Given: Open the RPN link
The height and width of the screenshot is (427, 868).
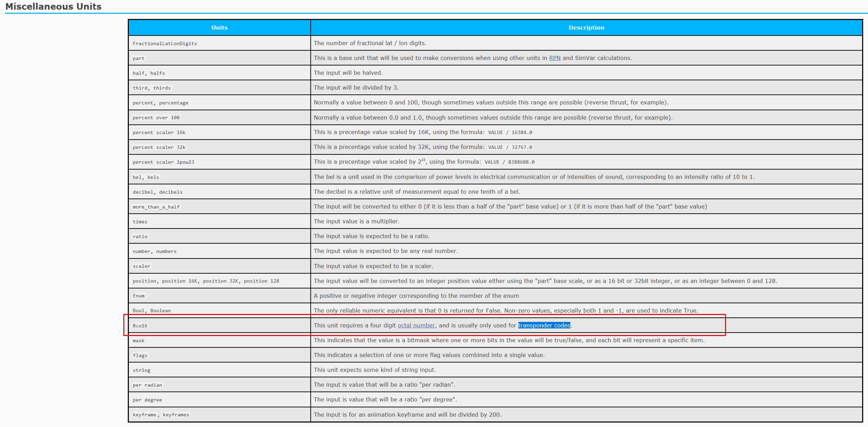Looking at the screenshot, I should click(555, 58).
